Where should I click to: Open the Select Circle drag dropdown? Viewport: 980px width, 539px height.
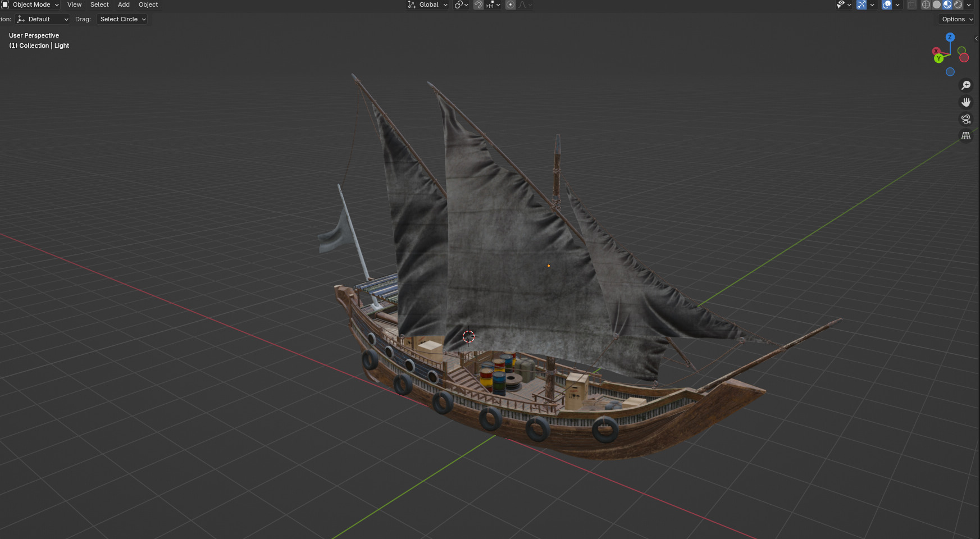122,19
